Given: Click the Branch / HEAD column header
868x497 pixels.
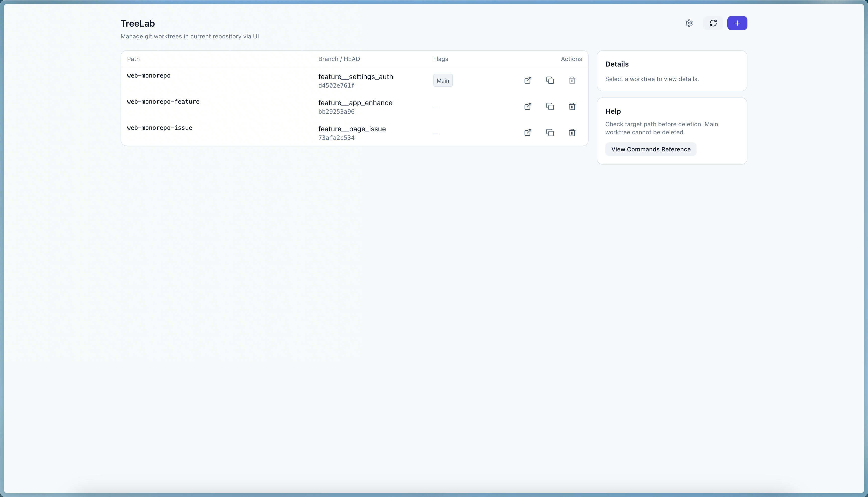Looking at the screenshot, I should tap(339, 59).
